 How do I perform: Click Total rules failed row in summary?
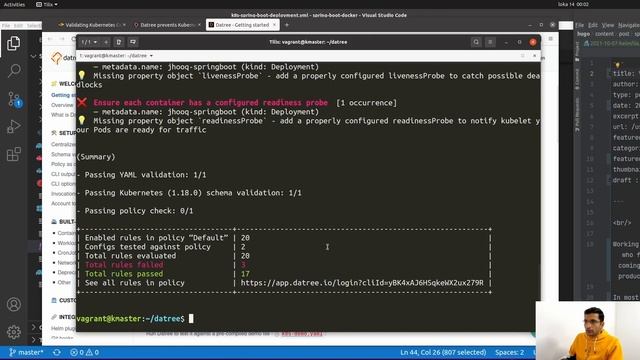pyautogui.click(x=284, y=265)
